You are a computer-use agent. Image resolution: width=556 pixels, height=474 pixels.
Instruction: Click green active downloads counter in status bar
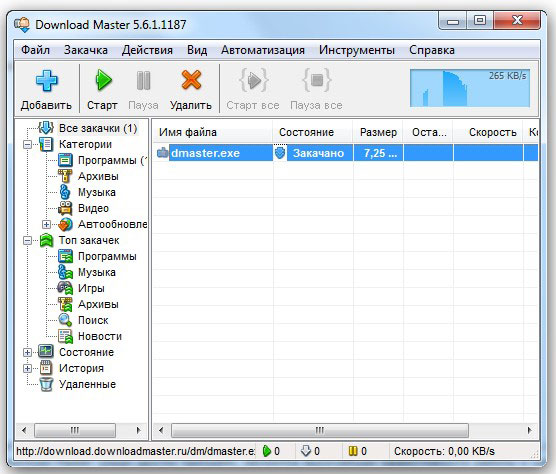(x=271, y=451)
